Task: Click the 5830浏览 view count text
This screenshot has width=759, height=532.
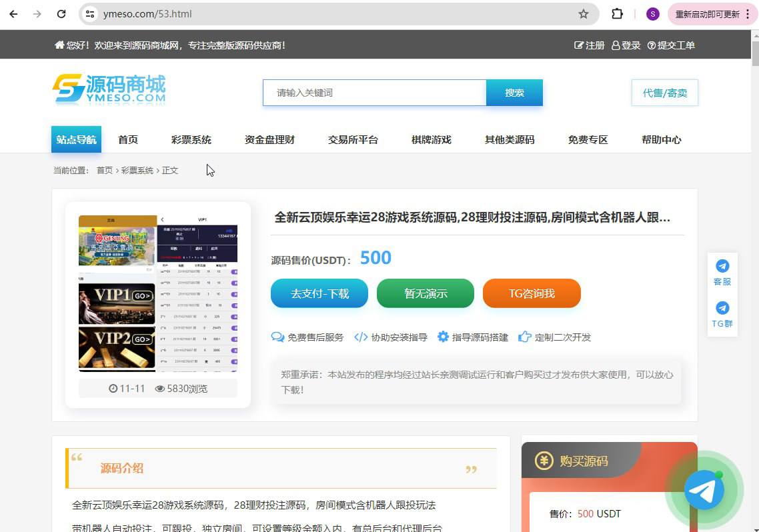Action: click(x=187, y=389)
